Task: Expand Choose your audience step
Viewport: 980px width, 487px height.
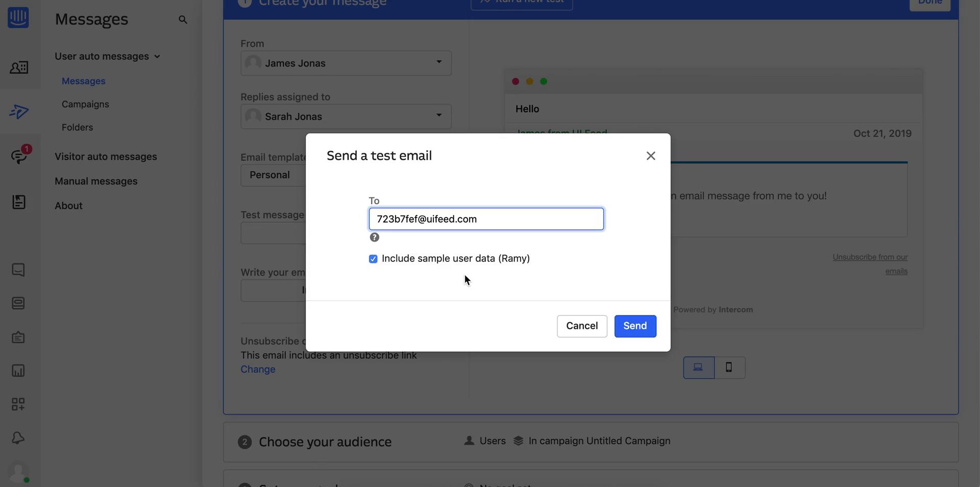Action: (591, 442)
